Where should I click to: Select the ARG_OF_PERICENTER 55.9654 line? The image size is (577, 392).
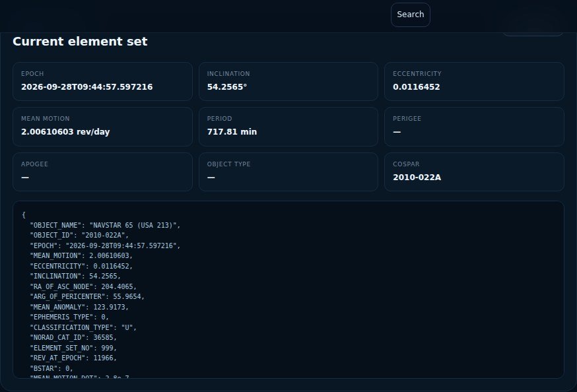point(87,296)
